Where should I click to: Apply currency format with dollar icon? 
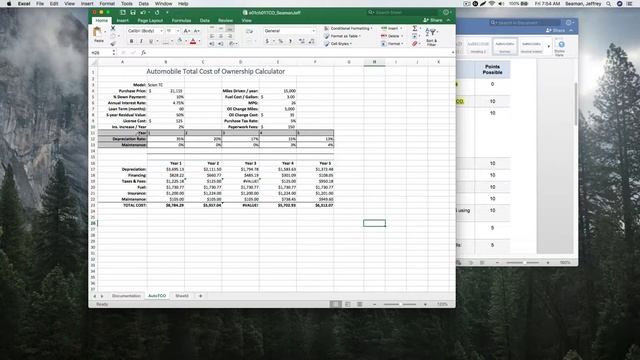267,41
